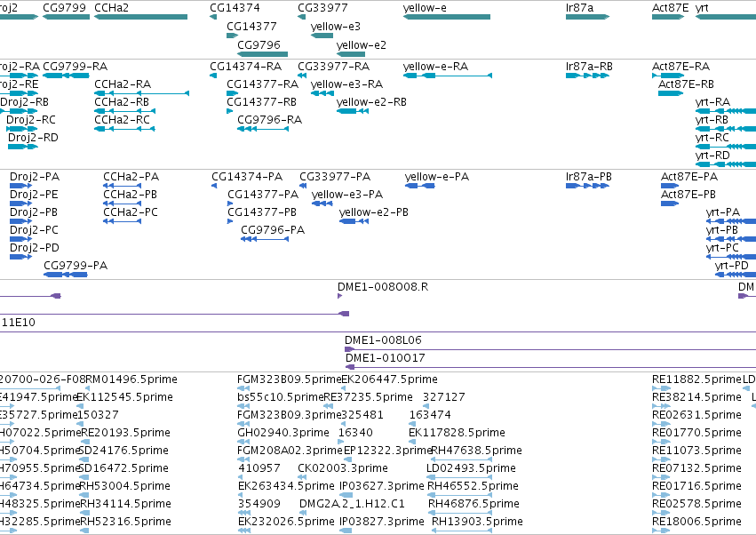This screenshot has height=535, width=756.
Task: Select protein yellow-e-PA
Action: [x=437, y=177]
